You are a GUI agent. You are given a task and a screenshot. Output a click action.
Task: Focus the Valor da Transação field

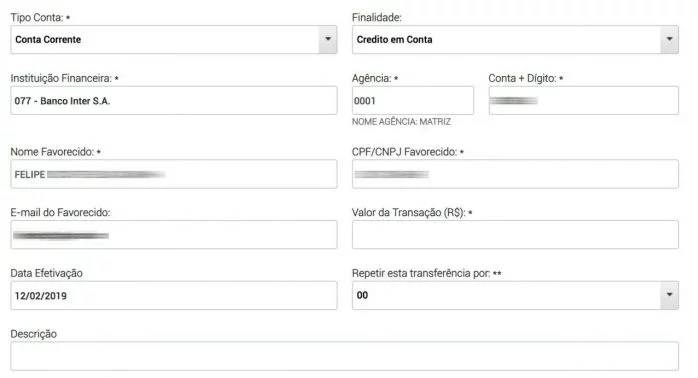point(515,235)
